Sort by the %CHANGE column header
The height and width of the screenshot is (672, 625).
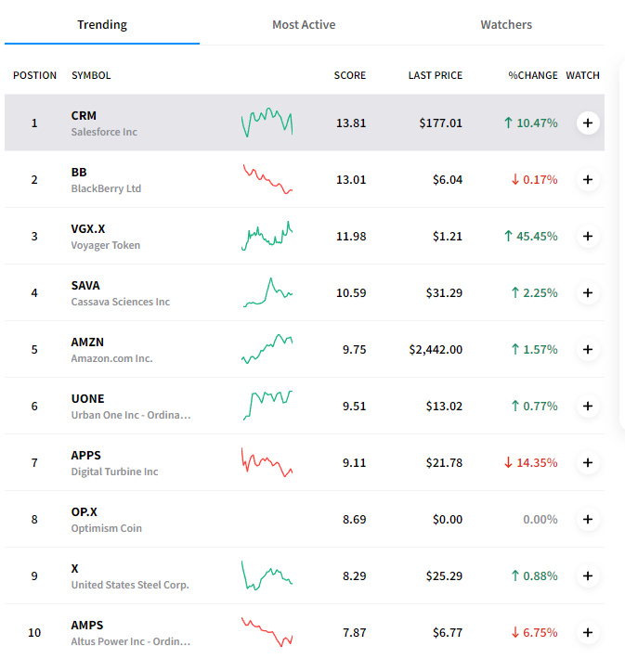533,75
